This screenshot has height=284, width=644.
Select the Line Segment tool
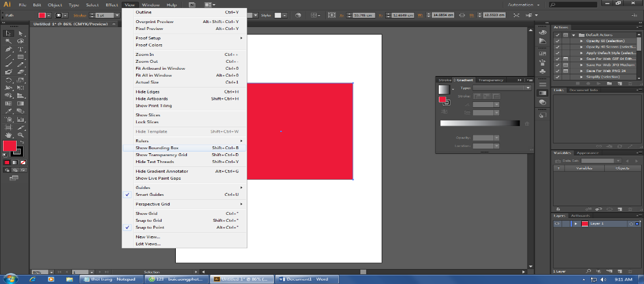point(8,57)
